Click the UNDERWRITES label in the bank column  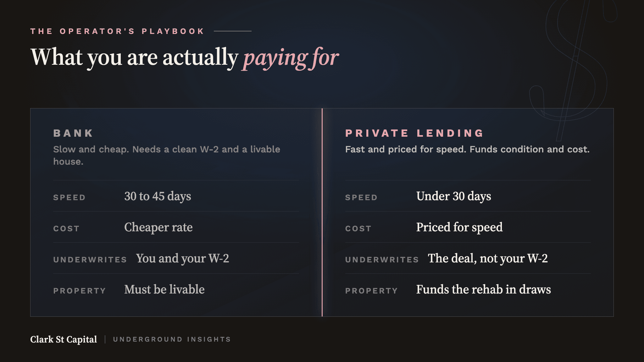90,260
